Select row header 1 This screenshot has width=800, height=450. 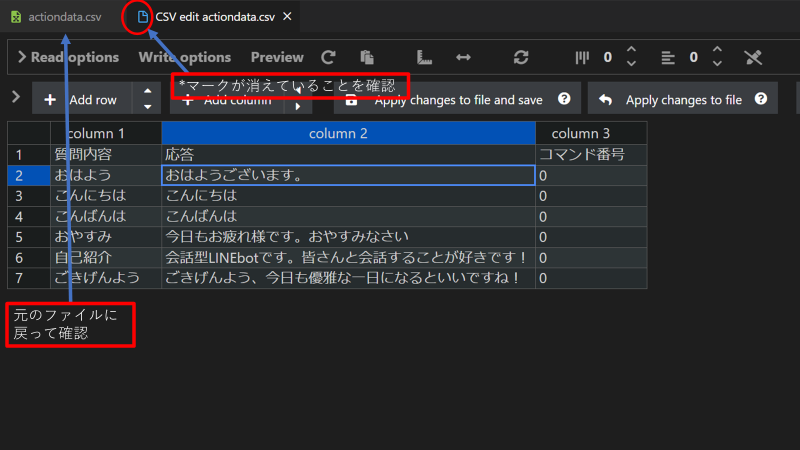pos(29,155)
